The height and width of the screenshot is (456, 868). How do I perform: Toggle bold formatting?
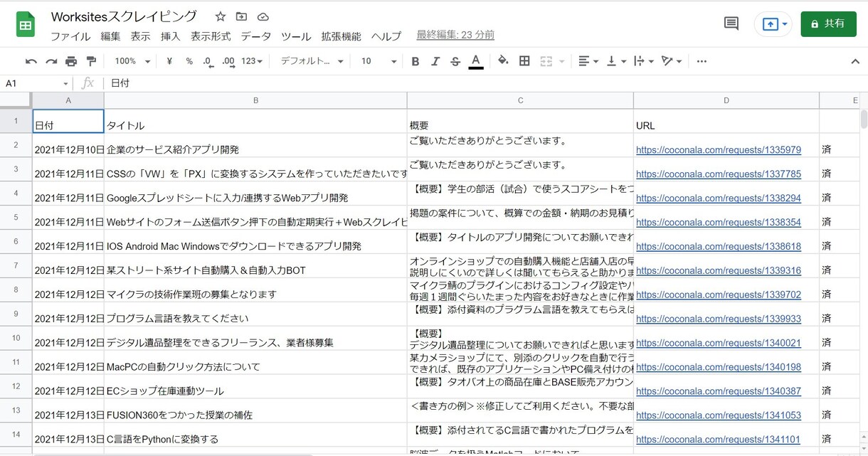(x=416, y=61)
